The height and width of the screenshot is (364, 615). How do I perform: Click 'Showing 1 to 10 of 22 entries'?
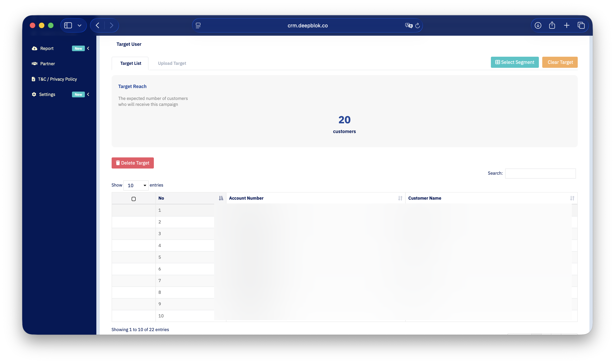point(140,330)
